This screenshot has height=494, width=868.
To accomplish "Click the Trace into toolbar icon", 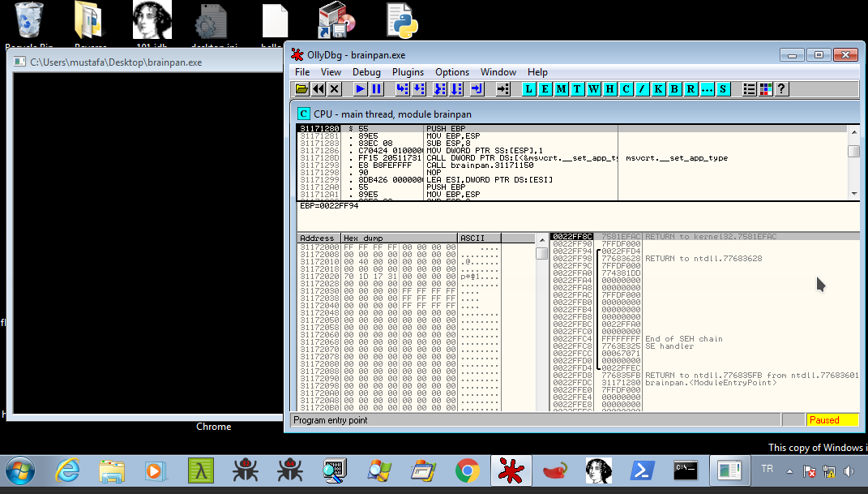I will [x=439, y=89].
